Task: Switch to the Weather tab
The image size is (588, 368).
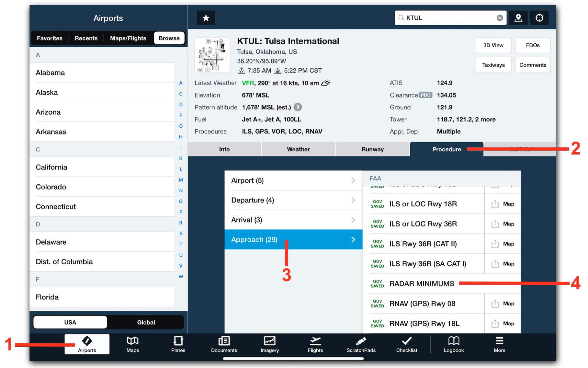Action: 299,149
